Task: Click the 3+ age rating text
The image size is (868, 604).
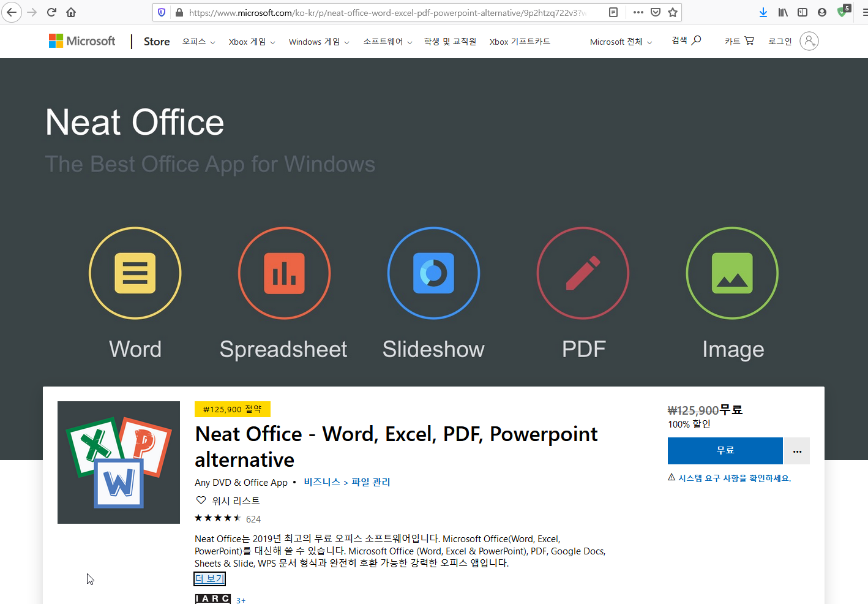Action: coord(241,600)
